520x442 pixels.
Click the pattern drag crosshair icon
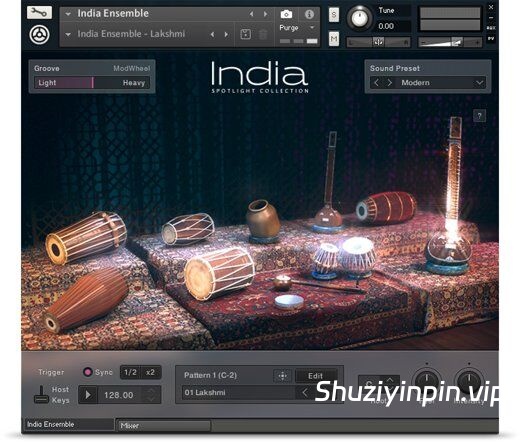282,376
